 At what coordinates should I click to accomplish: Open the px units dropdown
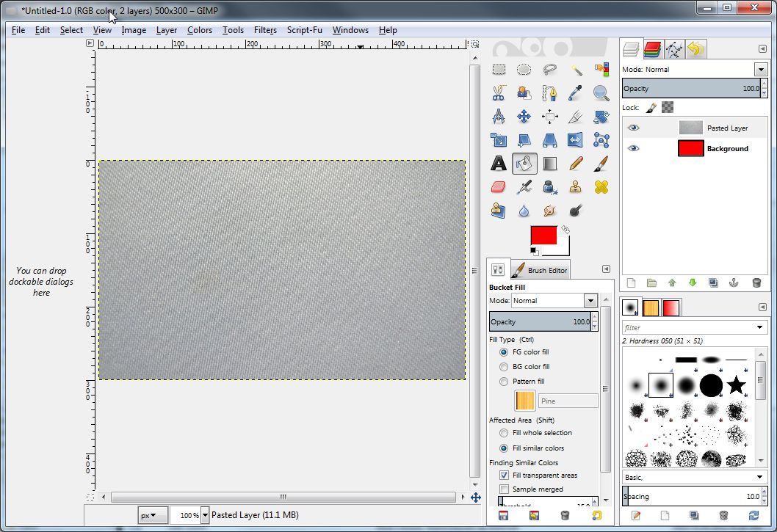pyautogui.click(x=153, y=515)
